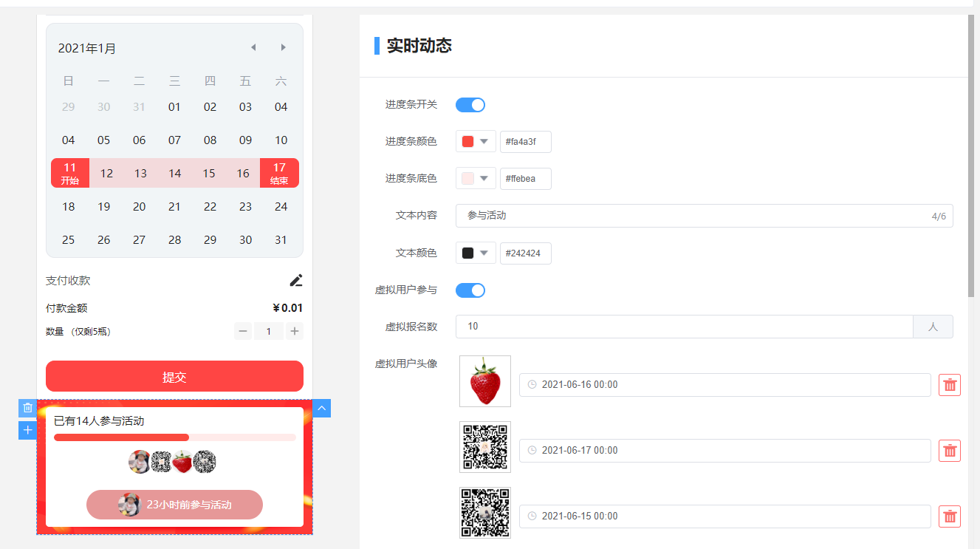Click the 实时动态 panel heading
980x549 pixels.
(x=419, y=46)
